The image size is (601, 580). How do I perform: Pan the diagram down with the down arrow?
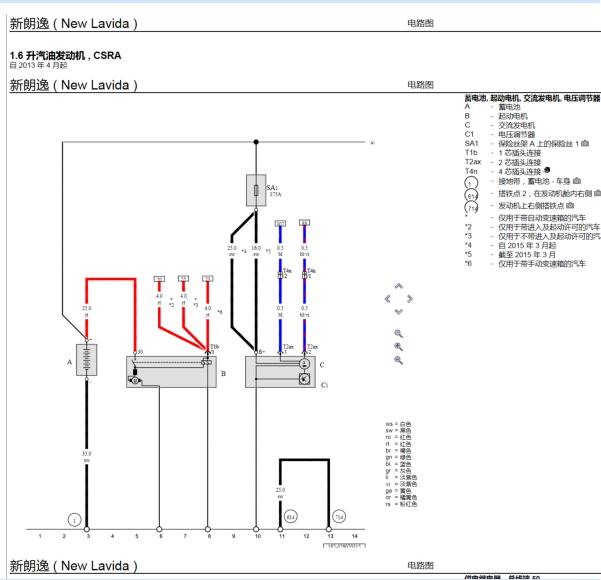coord(399,312)
